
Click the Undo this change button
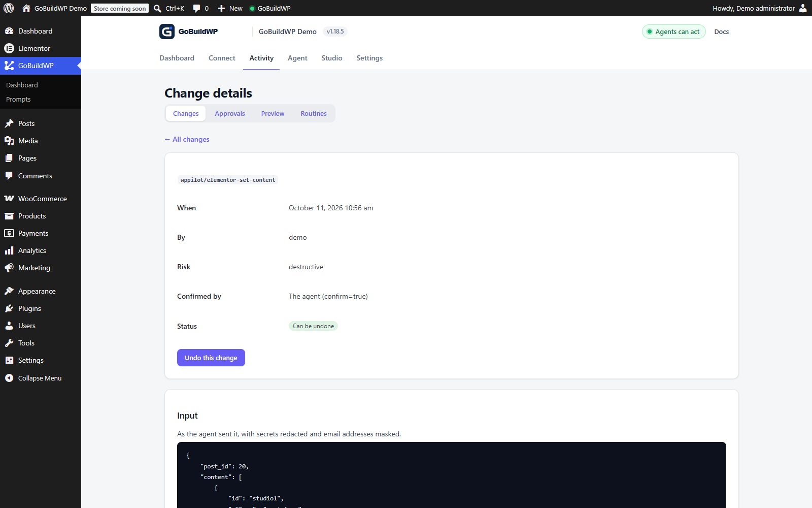pyautogui.click(x=211, y=358)
